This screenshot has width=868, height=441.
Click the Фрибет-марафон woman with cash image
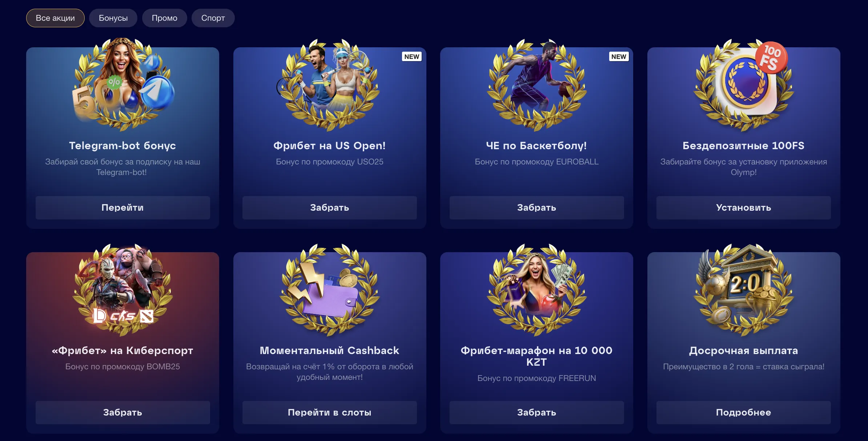click(537, 290)
